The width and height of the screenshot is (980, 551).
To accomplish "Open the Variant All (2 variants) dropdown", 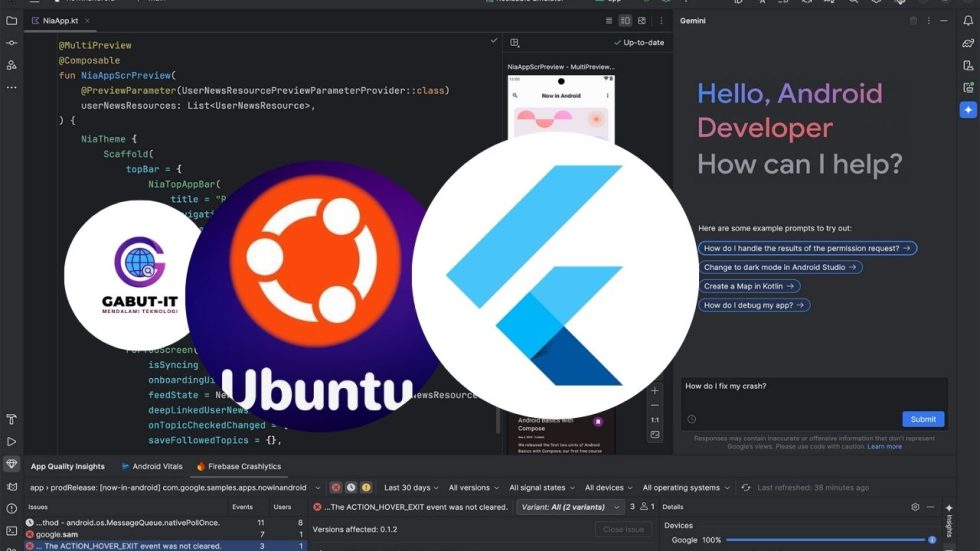I will [570, 507].
